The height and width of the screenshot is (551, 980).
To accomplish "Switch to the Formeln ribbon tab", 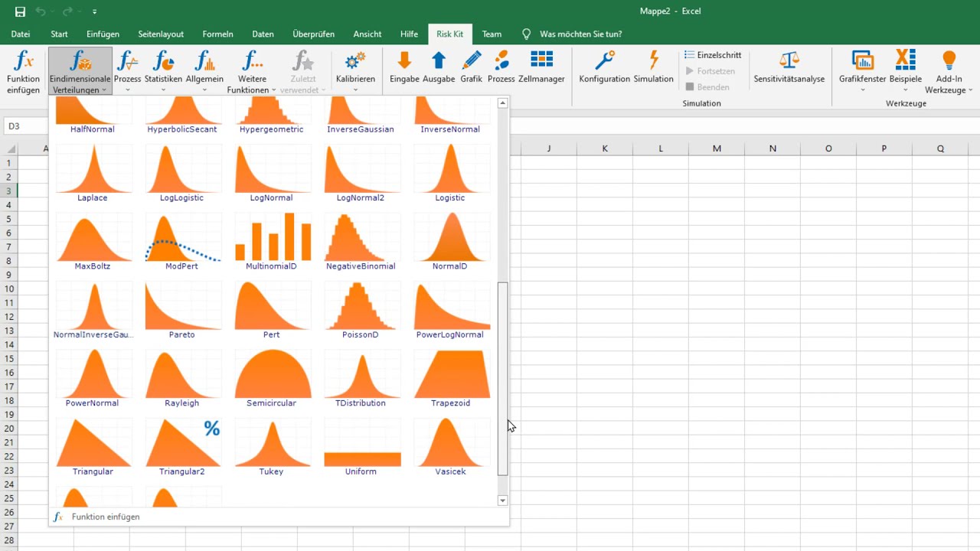I will pyautogui.click(x=218, y=34).
